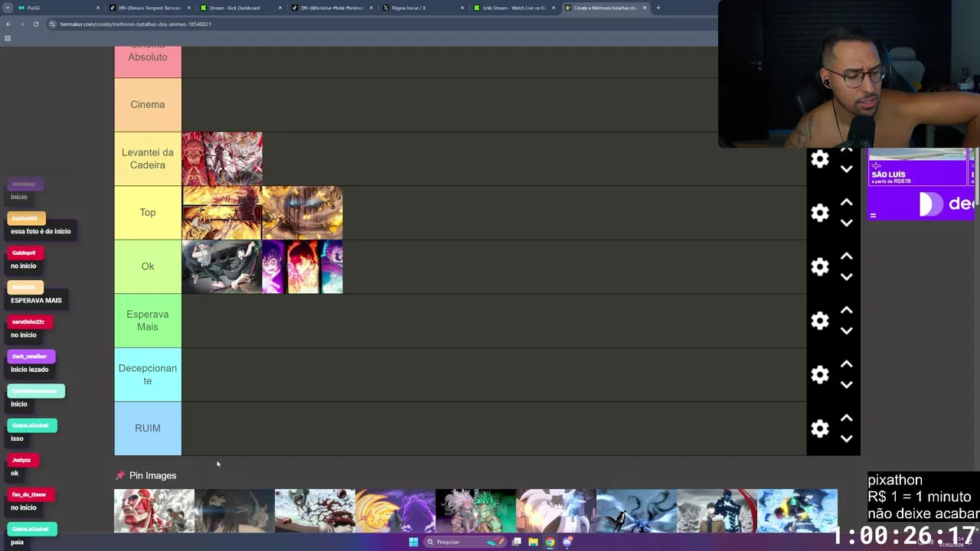Click the Decepcionante tier label
The width and height of the screenshot is (980, 551).
tap(148, 374)
